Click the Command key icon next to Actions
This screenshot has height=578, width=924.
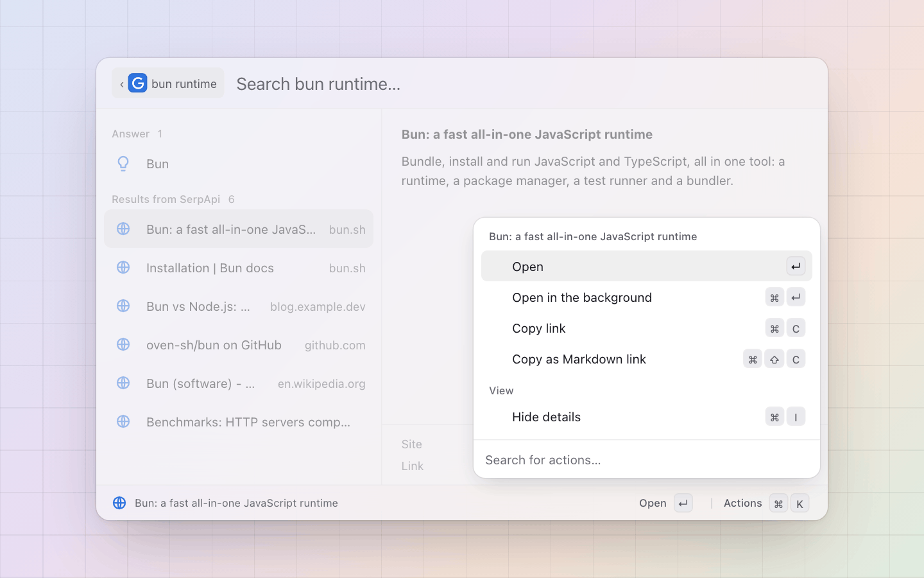click(778, 504)
